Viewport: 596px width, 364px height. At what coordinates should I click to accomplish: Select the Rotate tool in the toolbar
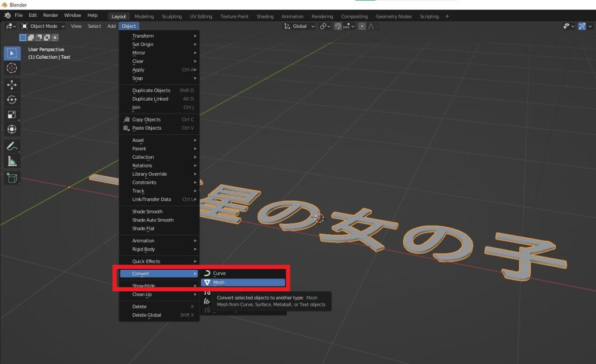click(x=12, y=99)
